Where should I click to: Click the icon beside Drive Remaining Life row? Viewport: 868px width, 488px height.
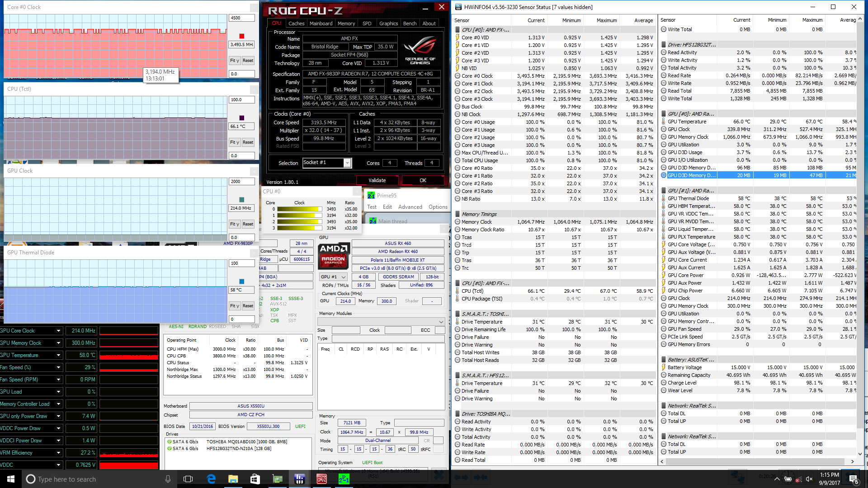coord(458,329)
